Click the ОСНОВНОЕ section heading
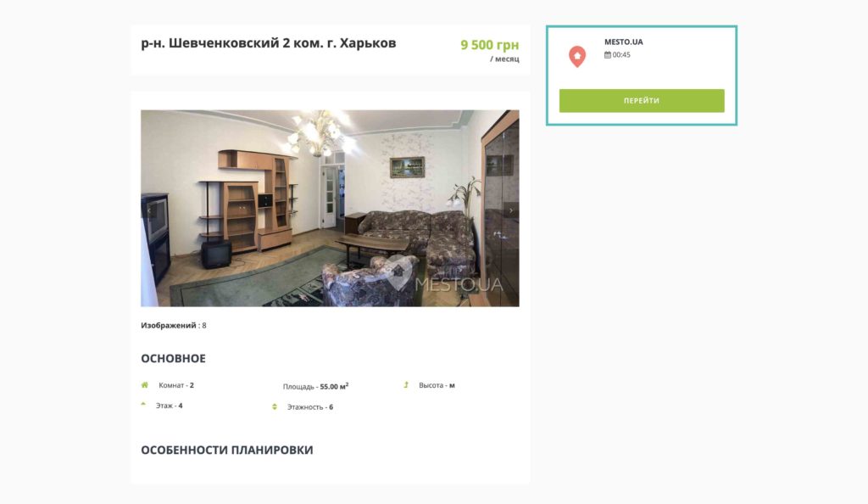Image resolution: width=868 pixels, height=504 pixels. point(173,358)
